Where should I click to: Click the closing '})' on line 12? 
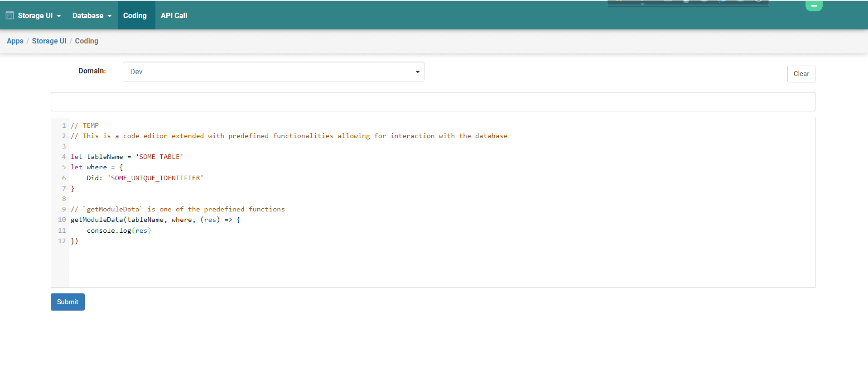[x=74, y=241]
